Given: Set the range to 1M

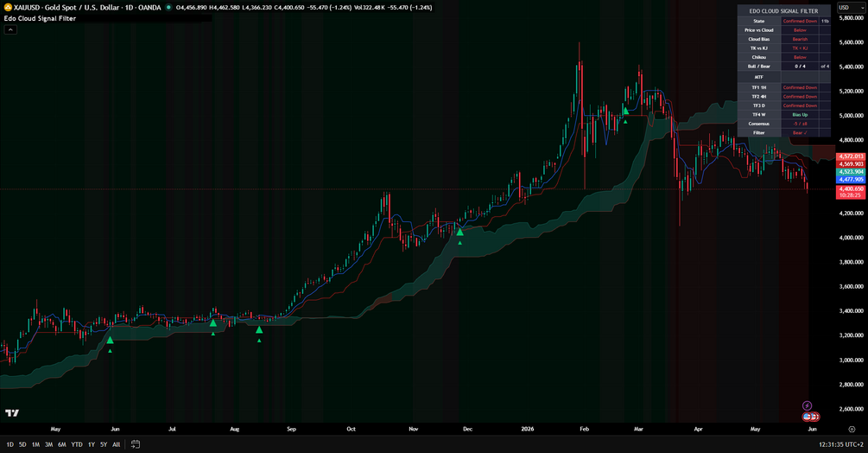Looking at the screenshot, I should (x=36, y=444).
